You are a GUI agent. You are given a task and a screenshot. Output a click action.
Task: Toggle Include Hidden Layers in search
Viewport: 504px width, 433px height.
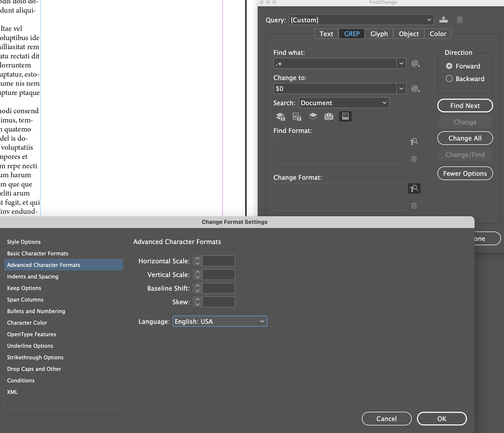(313, 117)
